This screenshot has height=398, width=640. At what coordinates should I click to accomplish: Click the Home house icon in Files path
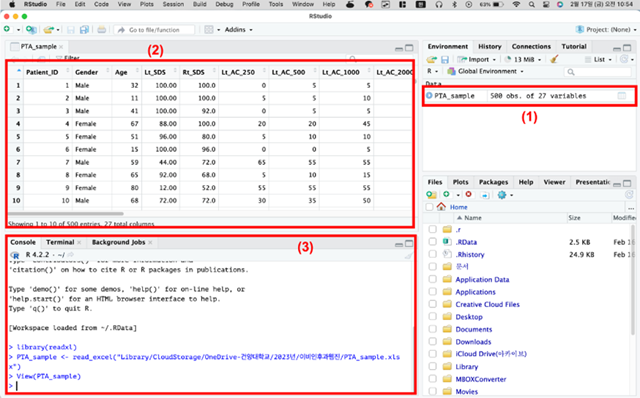tap(441, 207)
